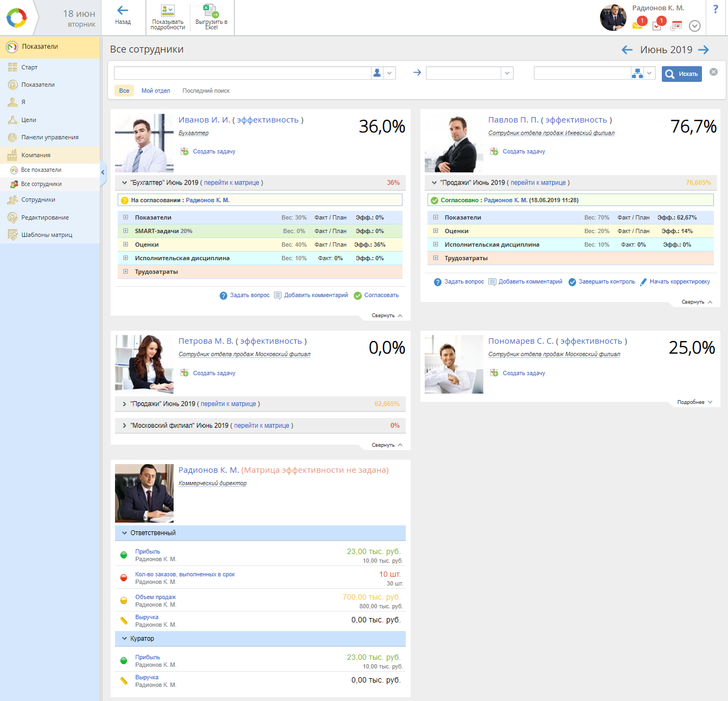
Task: Click the organization structure picker icon
Action: pyautogui.click(x=637, y=73)
